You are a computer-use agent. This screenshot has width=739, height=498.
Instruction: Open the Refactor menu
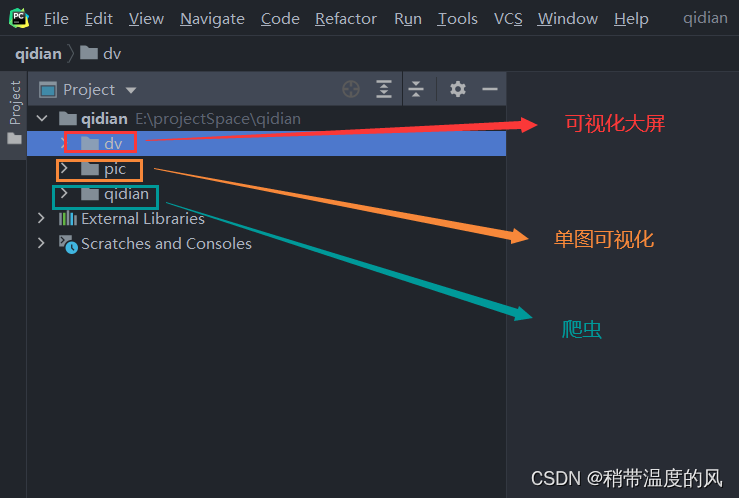345,19
